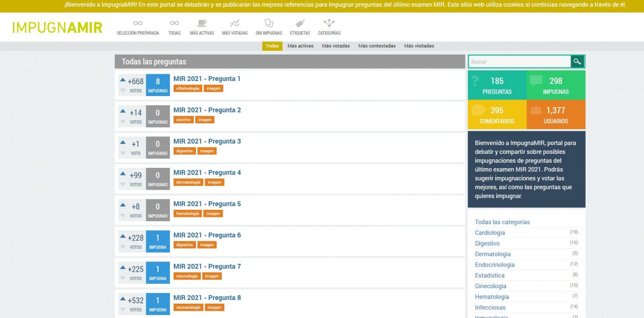Open MIR 2021 - Pregunta 7 link
Viewport: 644px width, 318px height.
pos(207,266)
